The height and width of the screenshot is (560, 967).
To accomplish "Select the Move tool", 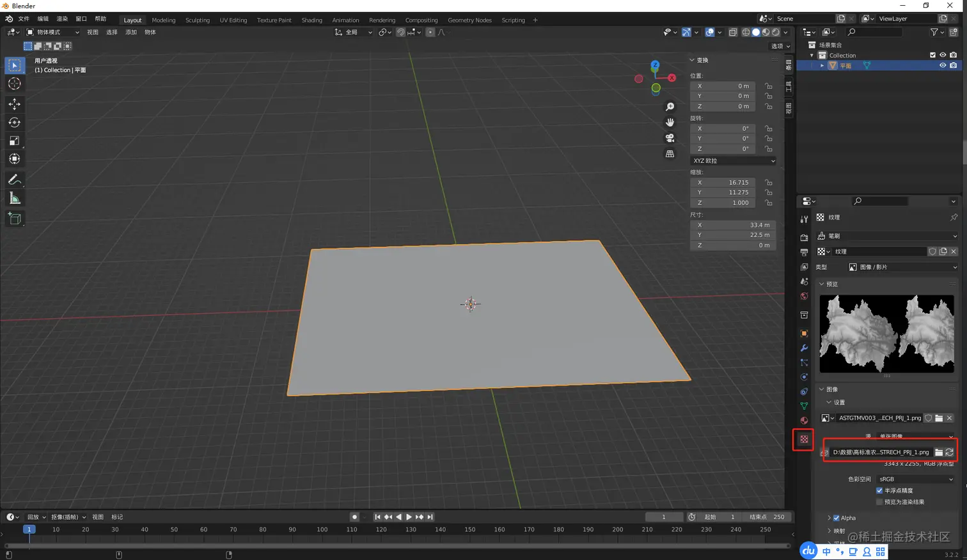I will [14, 104].
